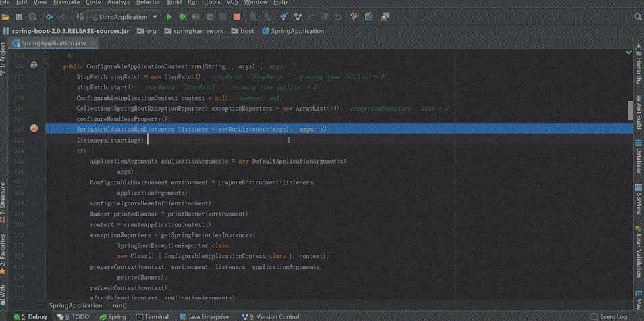Close the SpringApplication.java tab
This screenshot has width=644, height=321.
click(x=93, y=43)
